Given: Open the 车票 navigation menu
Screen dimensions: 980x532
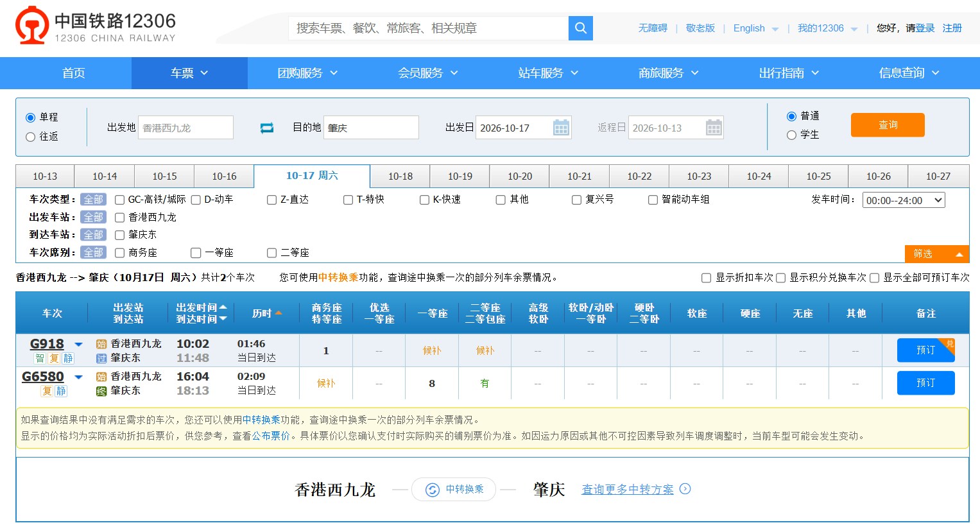Looking at the screenshot, I should click(189, 73).
